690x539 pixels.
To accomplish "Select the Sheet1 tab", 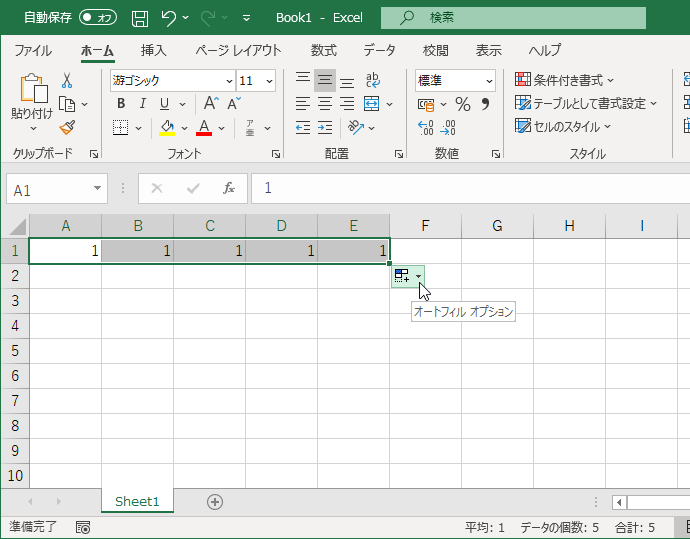I will [137, 501].
